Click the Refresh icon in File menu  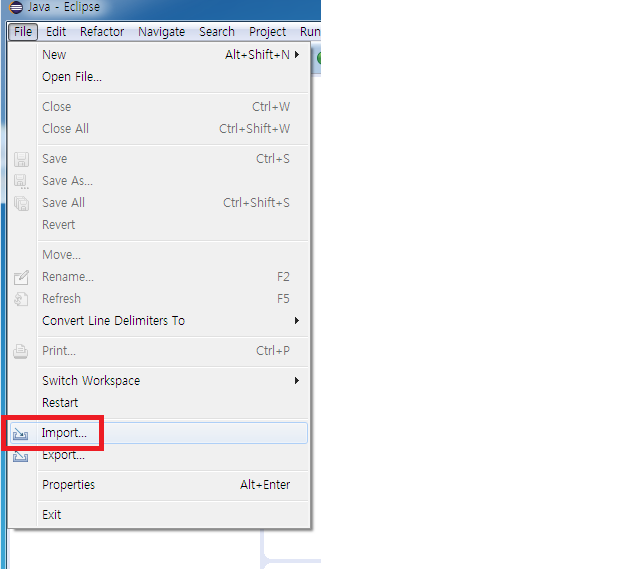21,299
